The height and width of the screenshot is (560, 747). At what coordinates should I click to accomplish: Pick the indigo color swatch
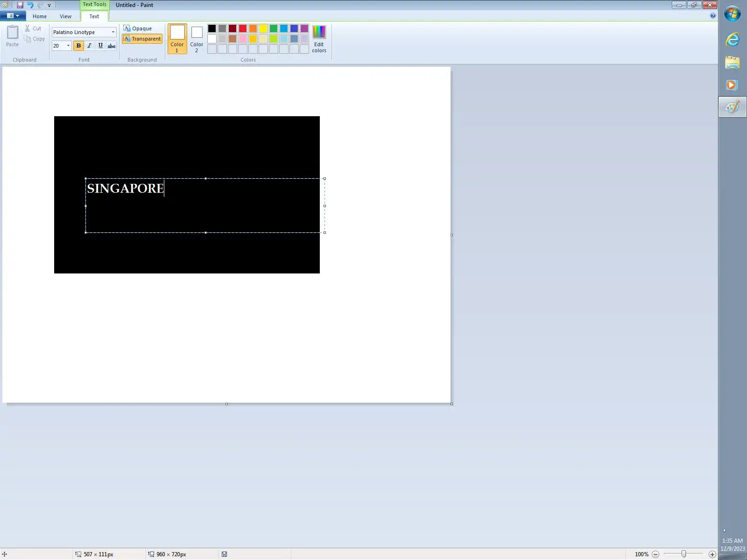coord(294,28)
